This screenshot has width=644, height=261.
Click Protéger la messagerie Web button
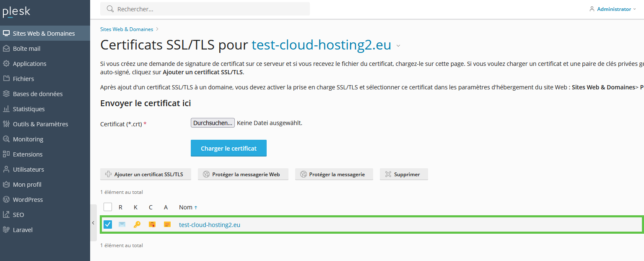pos(243,174)
